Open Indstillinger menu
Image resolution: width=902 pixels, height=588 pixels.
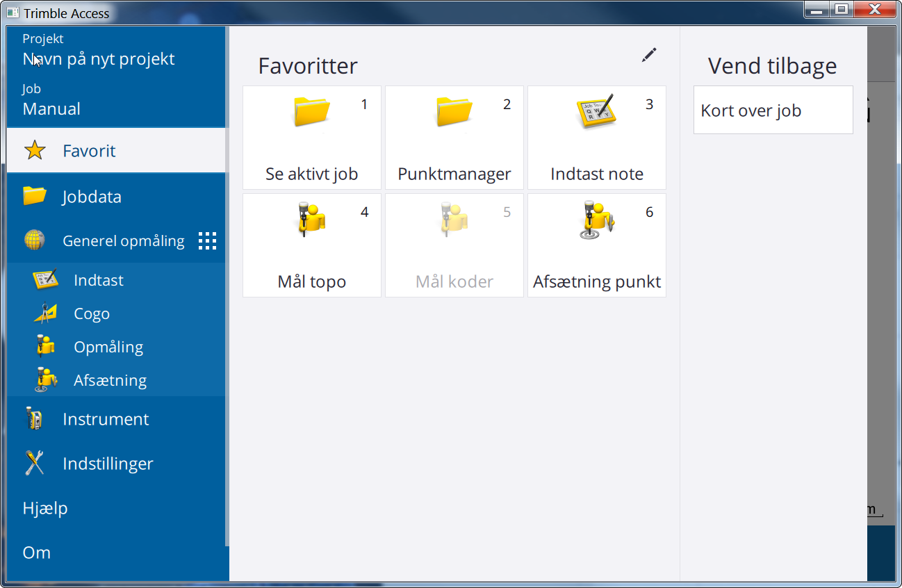(115, 463)
